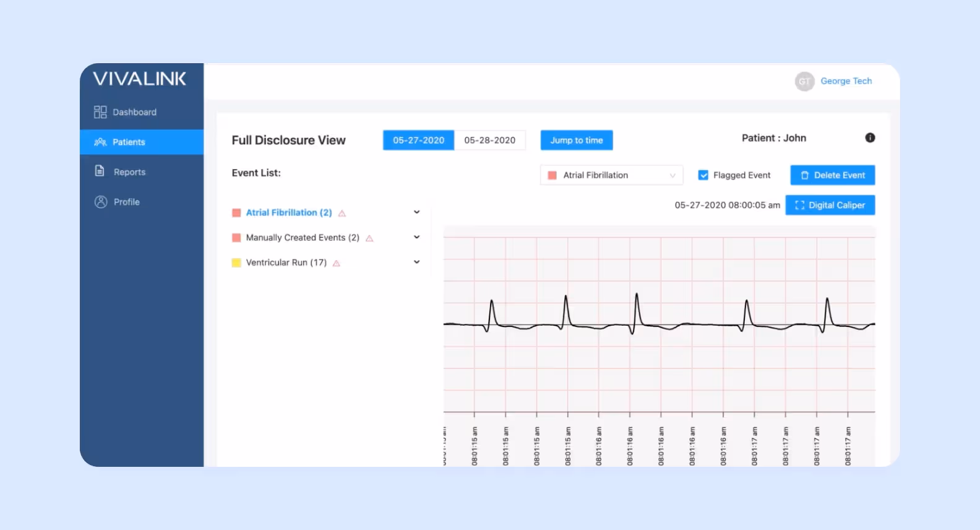Click the trash icon in Delete Event
The height and width of the screenshot is (530, 980).
[x=804, y=175]
